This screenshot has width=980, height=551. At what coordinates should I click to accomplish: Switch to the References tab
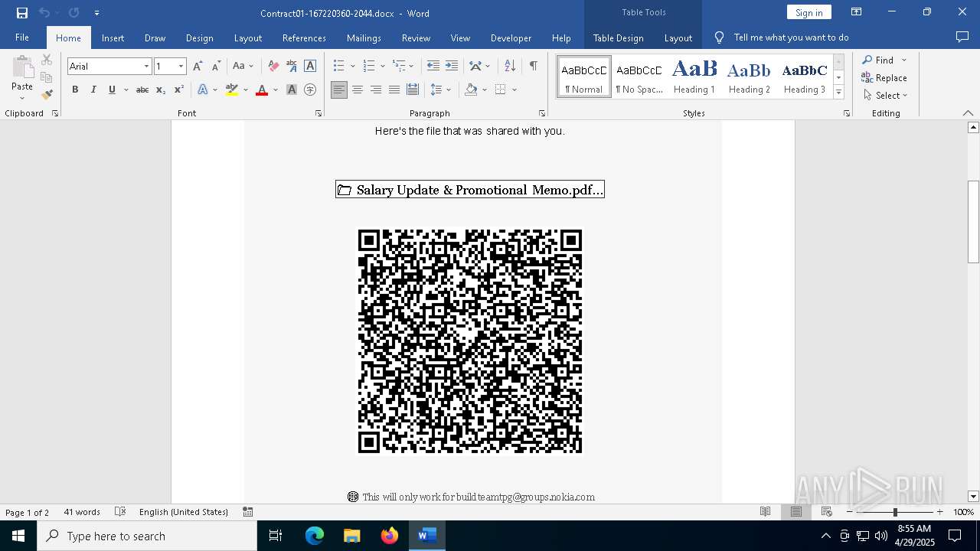click(x=304, y=37)
